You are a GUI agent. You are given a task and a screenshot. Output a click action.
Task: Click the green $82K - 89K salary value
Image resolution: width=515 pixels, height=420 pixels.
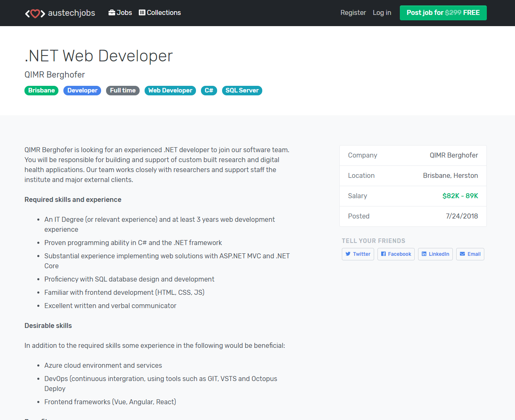[460, 196]
